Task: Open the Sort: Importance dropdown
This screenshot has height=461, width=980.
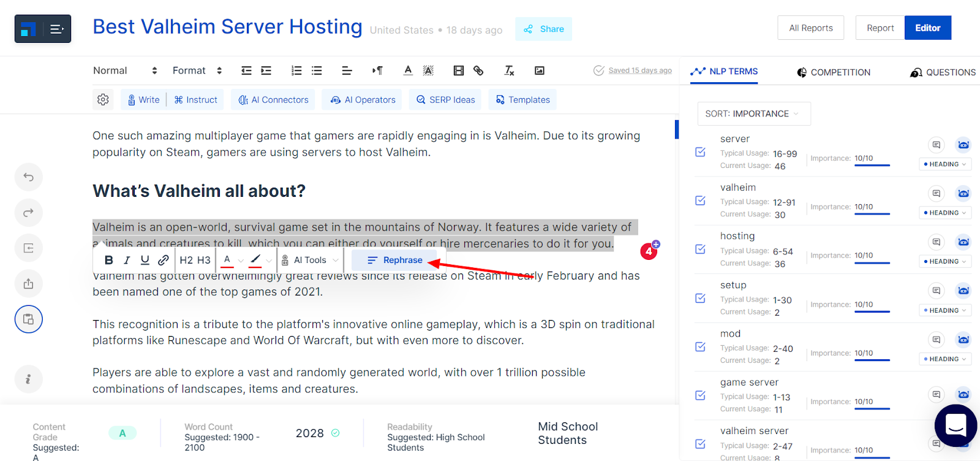Action: click(x=754, y=114)
